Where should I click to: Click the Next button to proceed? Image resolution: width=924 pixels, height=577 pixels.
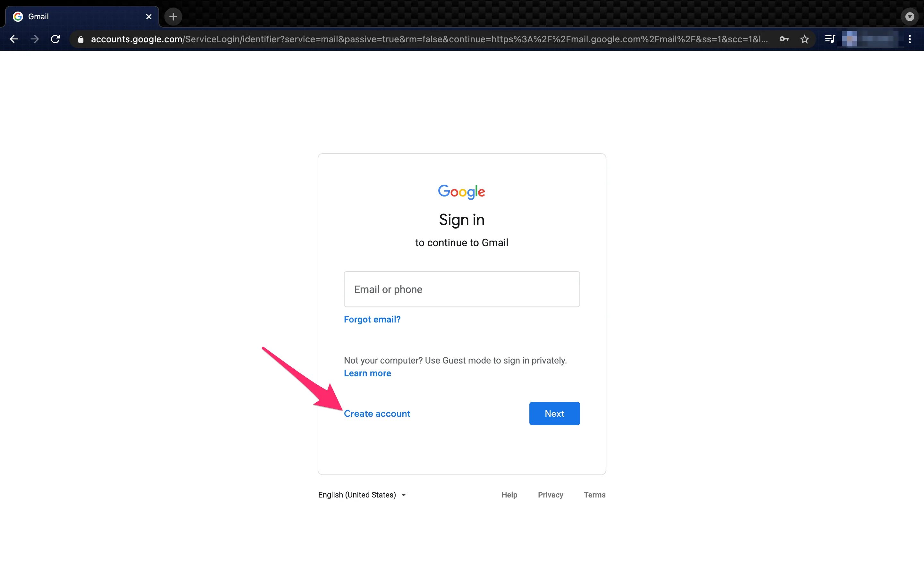(554, 413)
